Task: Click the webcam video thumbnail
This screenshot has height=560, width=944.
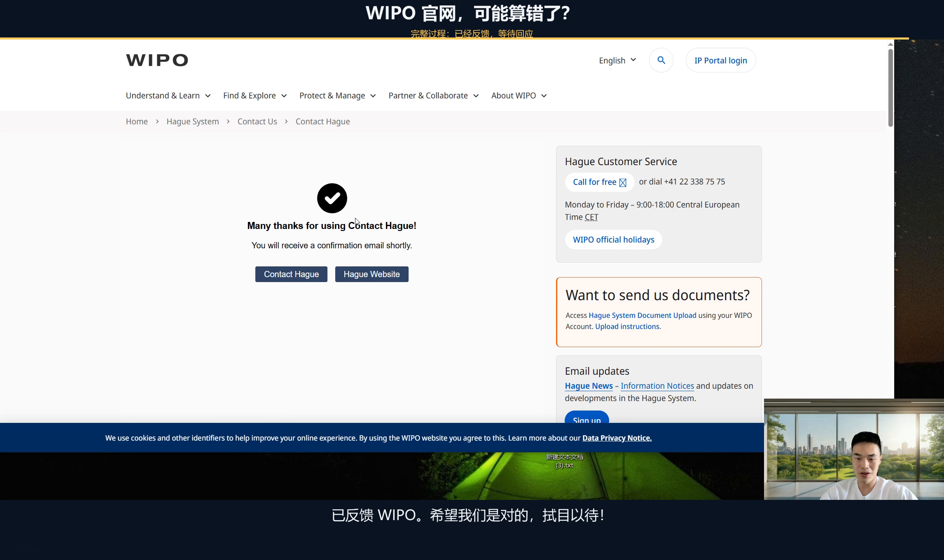Action: point(854,449)
